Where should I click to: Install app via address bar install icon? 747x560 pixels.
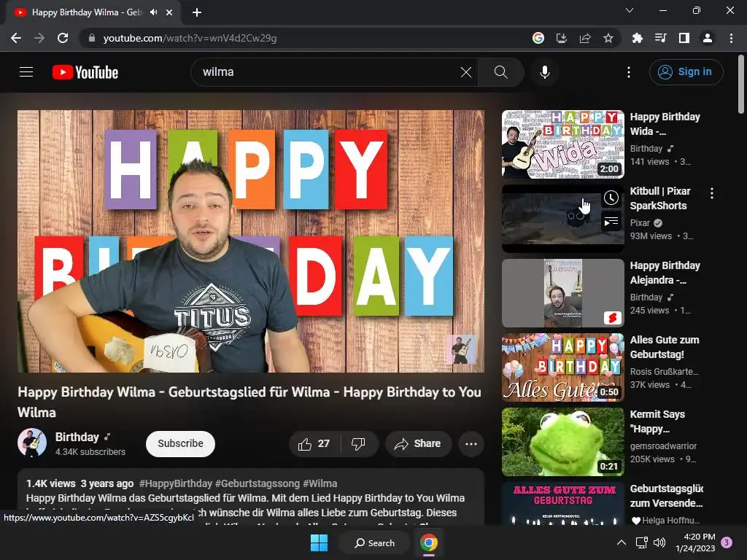[x=562, y=38]
